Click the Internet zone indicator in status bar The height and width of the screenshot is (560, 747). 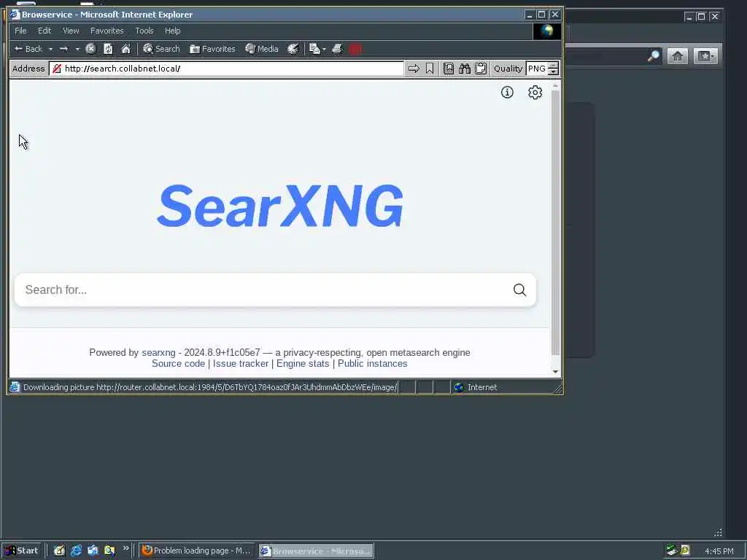[476, 387]
